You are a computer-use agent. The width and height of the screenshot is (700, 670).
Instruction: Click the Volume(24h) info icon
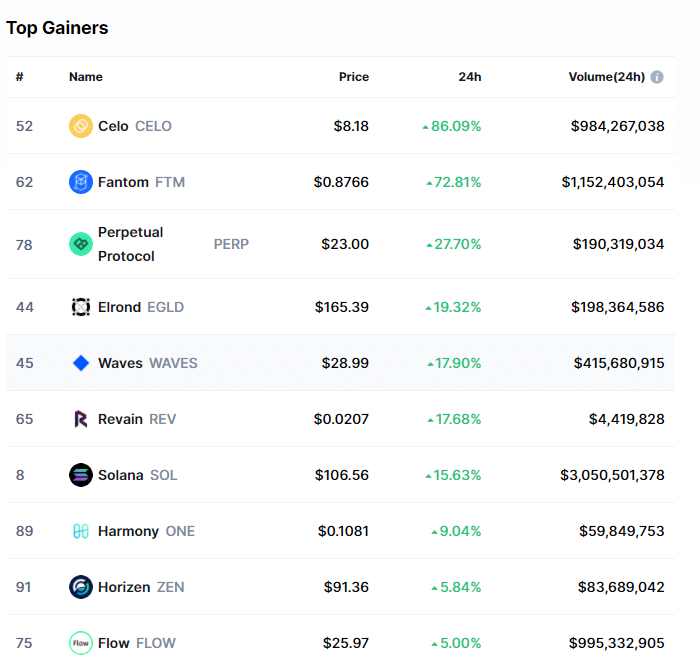[657, 77]
